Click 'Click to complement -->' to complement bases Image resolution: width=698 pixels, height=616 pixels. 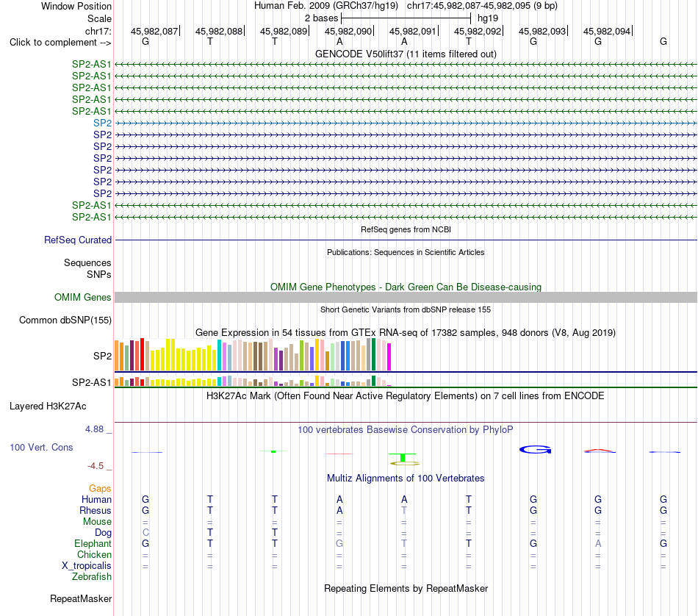pos(60,43)
